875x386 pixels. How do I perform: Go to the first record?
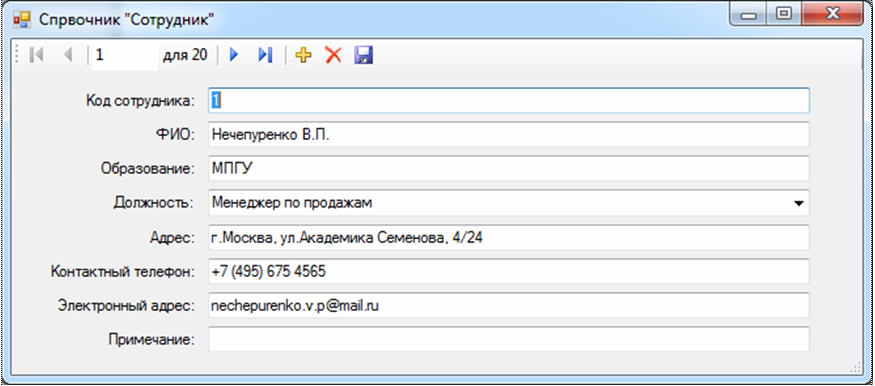(36, 55)
